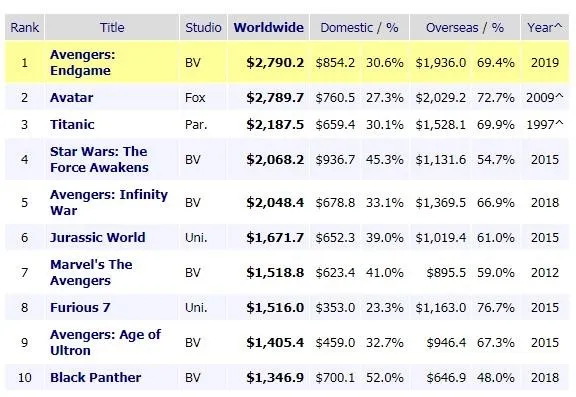Sort by Title column header
576x397 pixels.
tap(112, 28)
